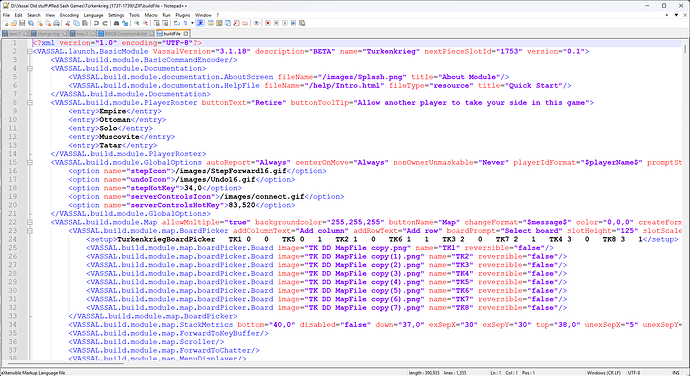Collapse the BoardPicker block on line 23
This screenshot has height=376, width=690.
[x=29, y=231]
